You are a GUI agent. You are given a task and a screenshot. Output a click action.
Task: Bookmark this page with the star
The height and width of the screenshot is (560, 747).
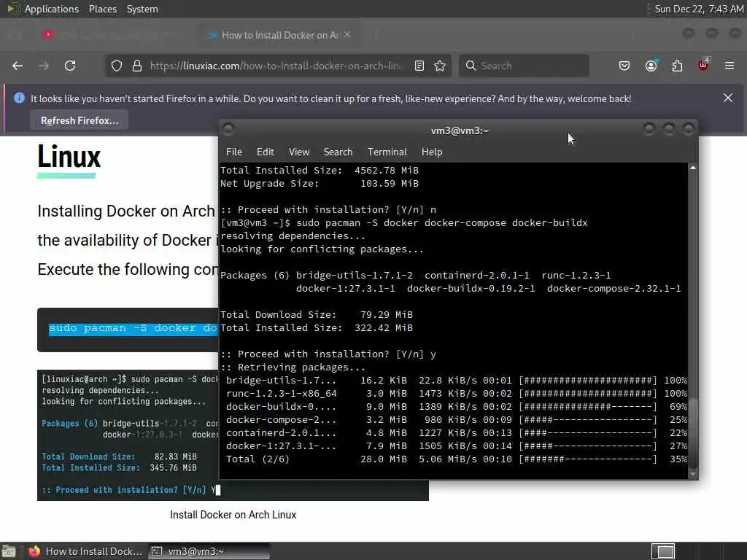point(440,66)
